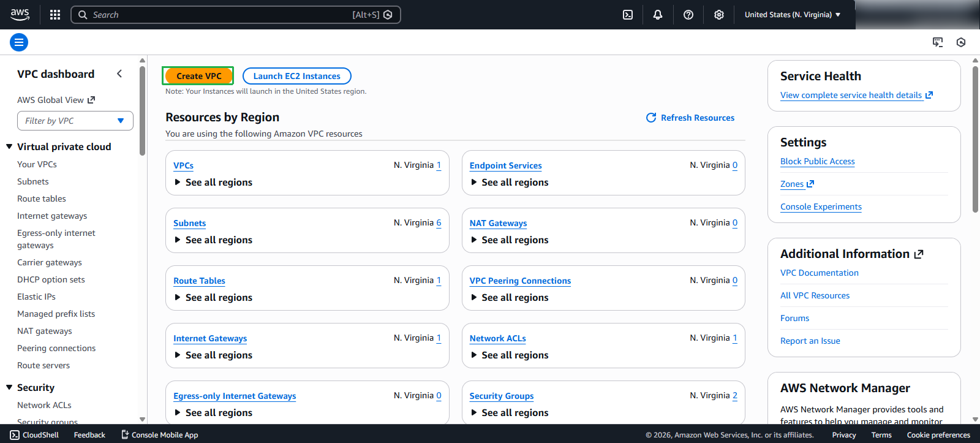Open DHCP option sets in sidebar
This screenshot has width=980, height=443.
pos(51,279)
